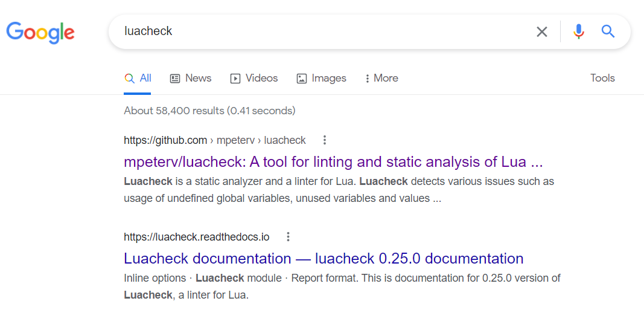This screenshot has height=324, width=644.
Task: Click the Google logo
Action: tap(40, 32)
